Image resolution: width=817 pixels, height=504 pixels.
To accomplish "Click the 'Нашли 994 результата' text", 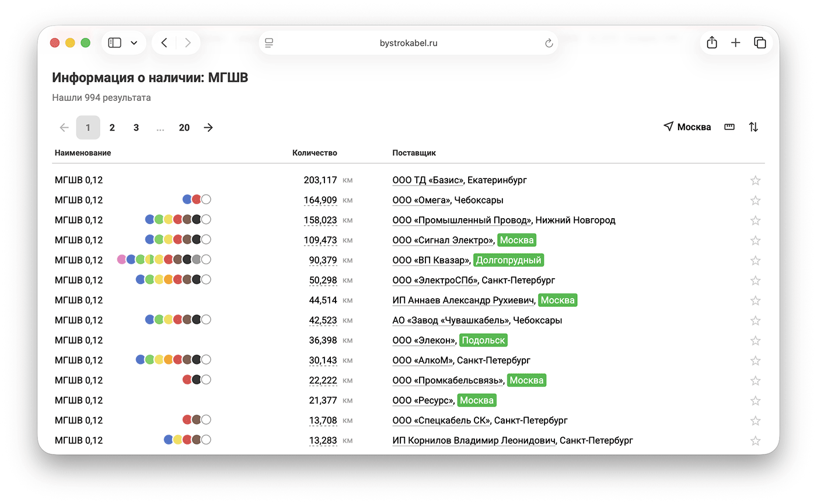I will (102, 97).
